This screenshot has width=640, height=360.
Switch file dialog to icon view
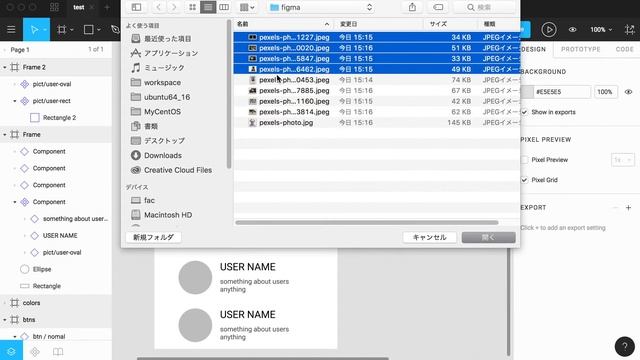[192, 7]
